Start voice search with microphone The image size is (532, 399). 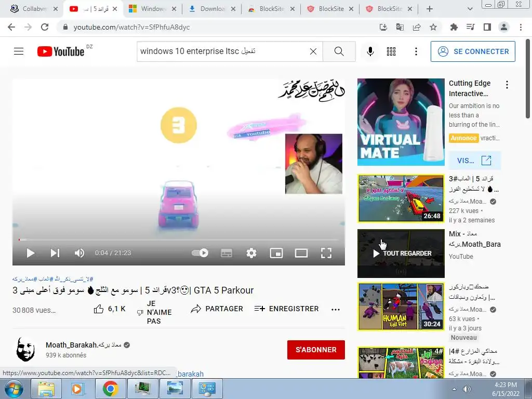tap(370, 51)
